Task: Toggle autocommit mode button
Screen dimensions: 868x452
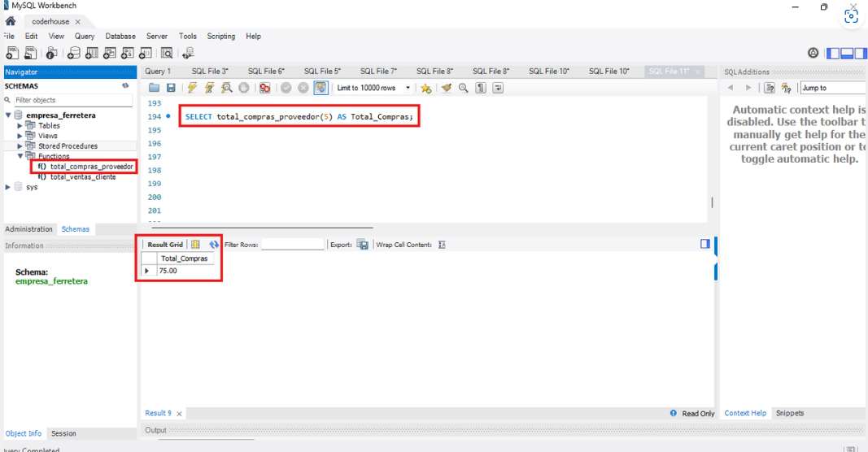Action: (x=321, y=88)
